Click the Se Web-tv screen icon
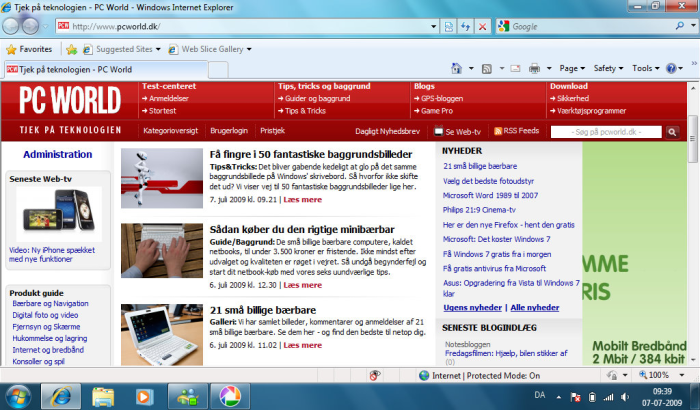 pos(438,131)
